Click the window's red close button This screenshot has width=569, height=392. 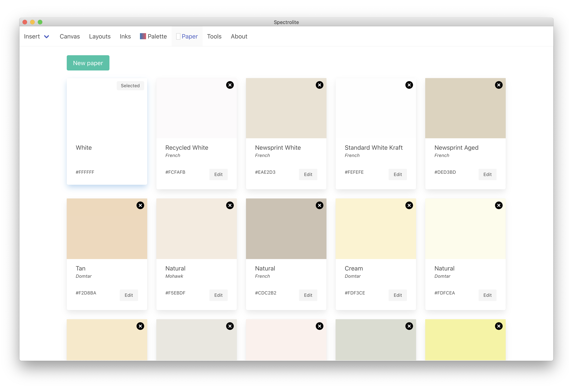point(25,22)
